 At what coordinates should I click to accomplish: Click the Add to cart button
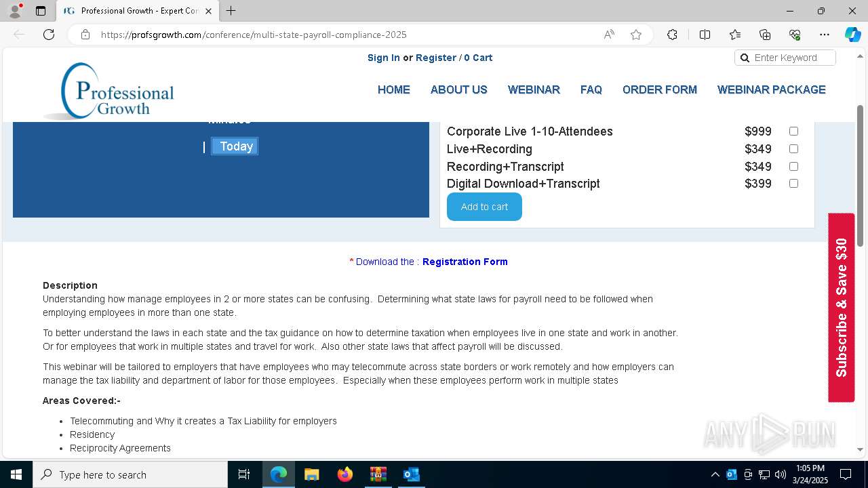tap(484, 207)
